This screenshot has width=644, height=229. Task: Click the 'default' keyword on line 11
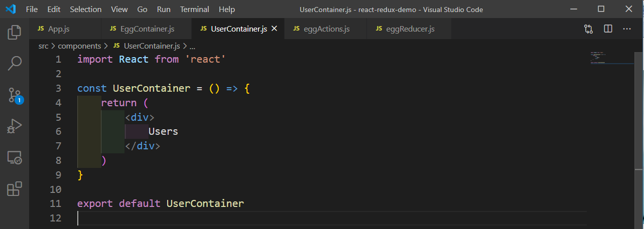pyautogui.click(x=140, y=203)
